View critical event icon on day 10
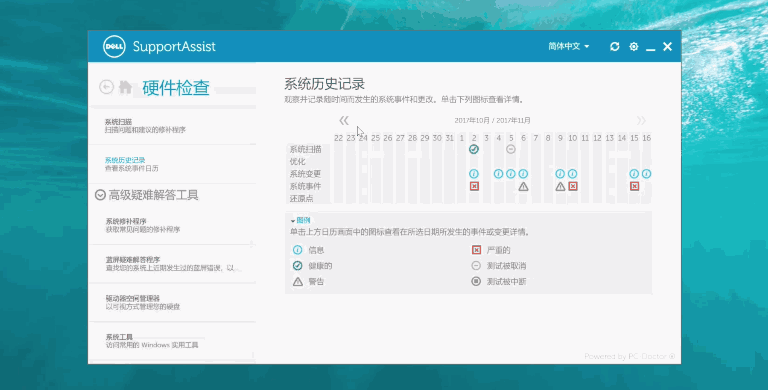Image resolution: width=768 pixels, height=390 pixels. tap(573, 186)
